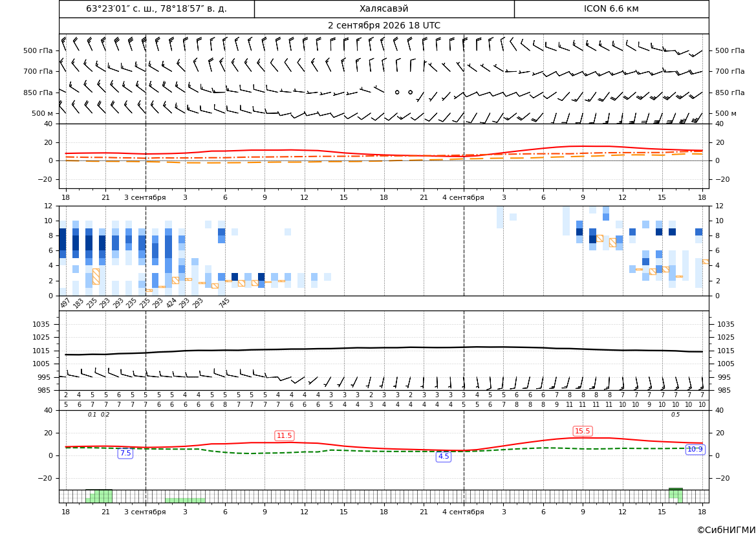
Task: Click the СибНИГМИ copyright text
Action: point(726,530)
